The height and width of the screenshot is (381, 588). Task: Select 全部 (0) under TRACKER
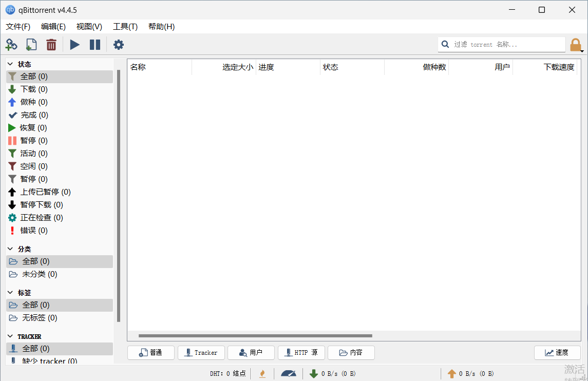tap(60, 349)
